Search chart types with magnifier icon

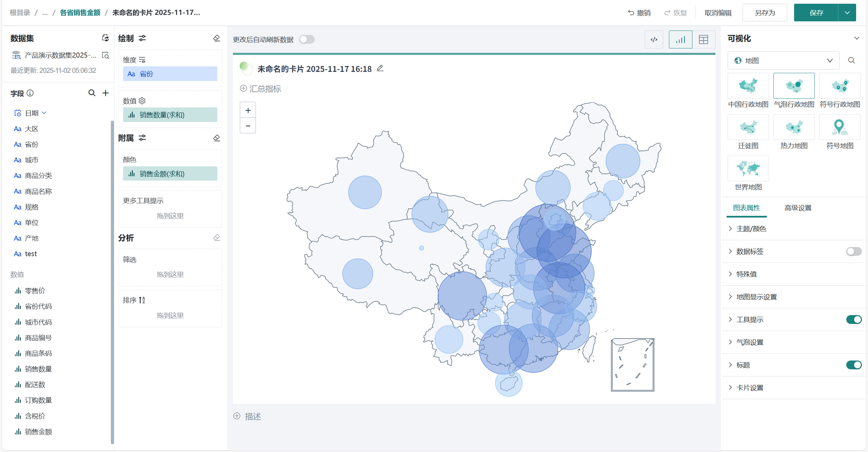[851, 60]
